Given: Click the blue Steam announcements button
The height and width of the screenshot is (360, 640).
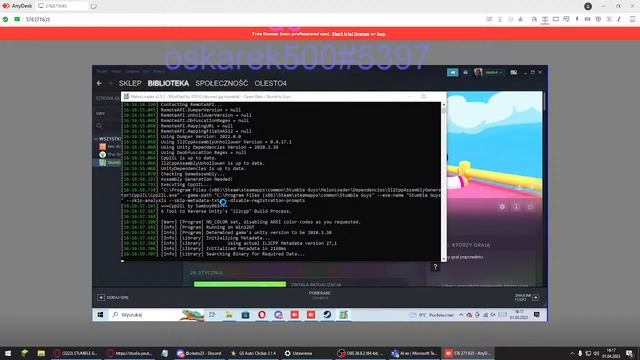Looking at the screenshot, I should point(453,72).
